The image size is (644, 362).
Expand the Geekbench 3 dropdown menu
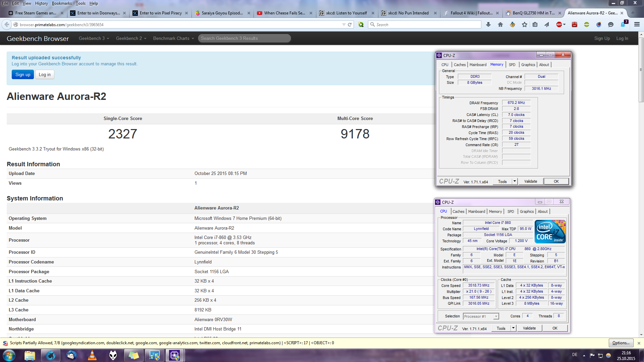[x=94, y=38]
